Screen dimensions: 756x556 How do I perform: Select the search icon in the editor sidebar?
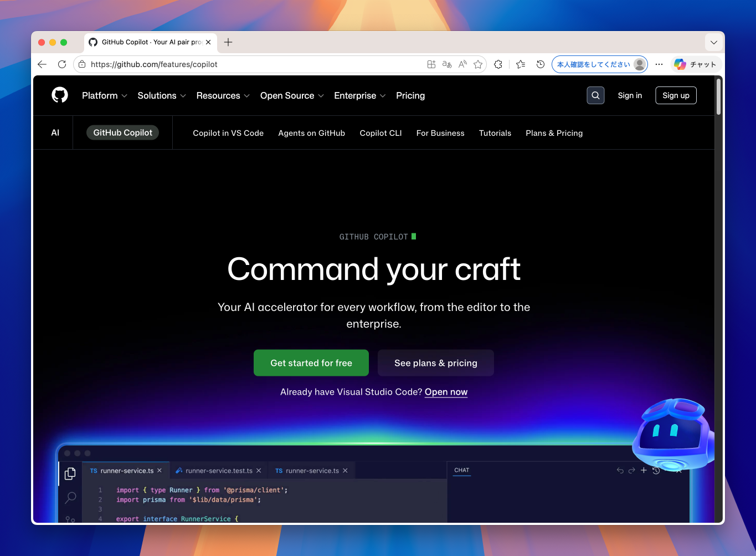click(x=70, y=498)
